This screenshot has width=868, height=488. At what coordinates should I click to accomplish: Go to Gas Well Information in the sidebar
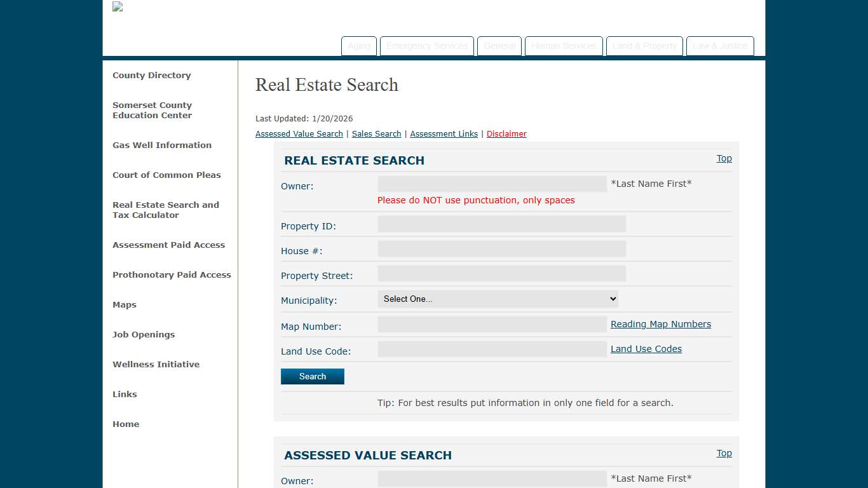(162, 146)
